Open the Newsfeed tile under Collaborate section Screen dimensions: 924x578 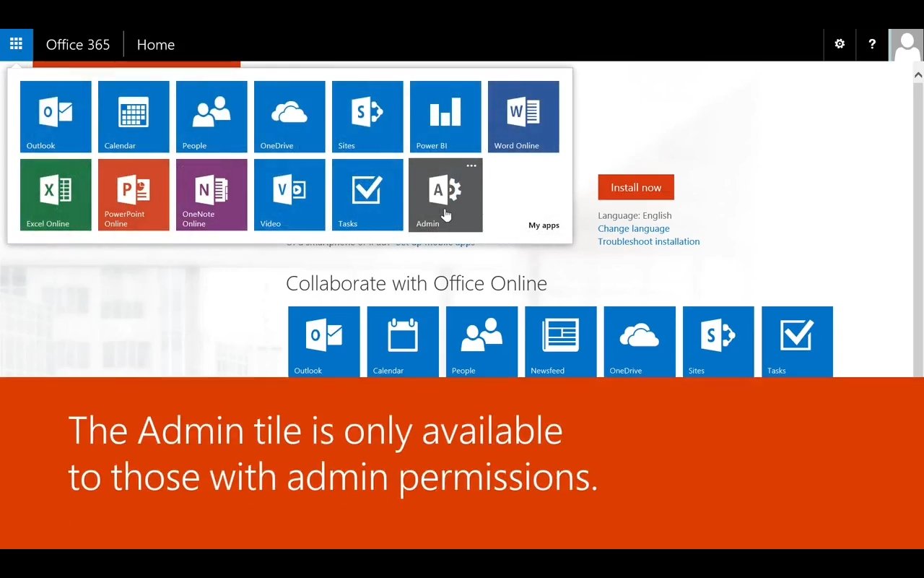tap(560, 340)
